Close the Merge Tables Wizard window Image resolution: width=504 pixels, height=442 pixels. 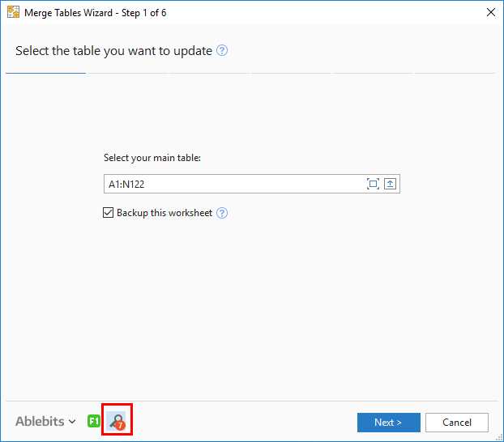point(491,12)
